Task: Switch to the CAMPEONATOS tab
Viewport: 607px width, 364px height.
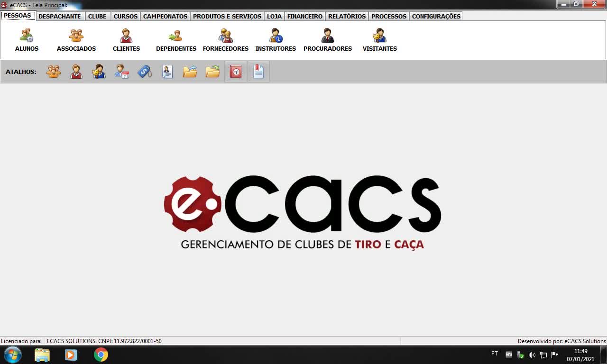Action: tap(166, 16)
